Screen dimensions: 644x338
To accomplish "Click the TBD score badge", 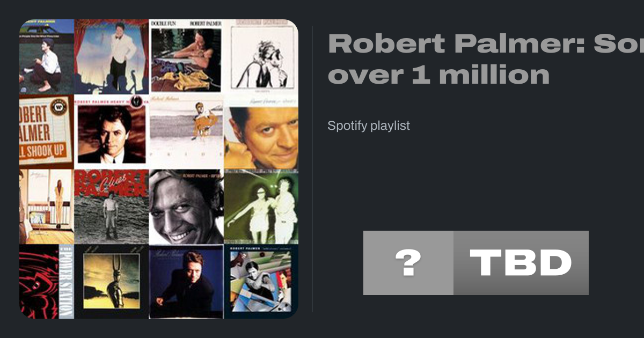I will point(521,263).
